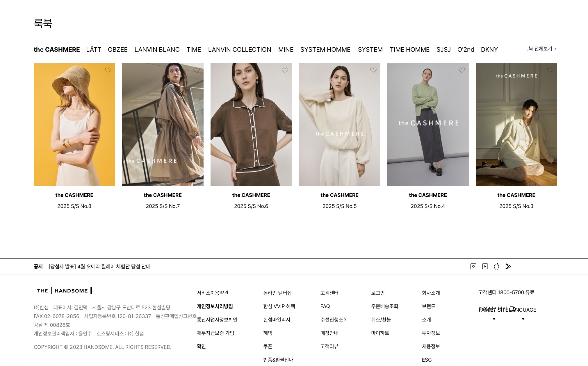Click heart icon on 2025 S/S No.4 lookbook
The width and height of the screenshot is (588, 366).
point(462,70)
